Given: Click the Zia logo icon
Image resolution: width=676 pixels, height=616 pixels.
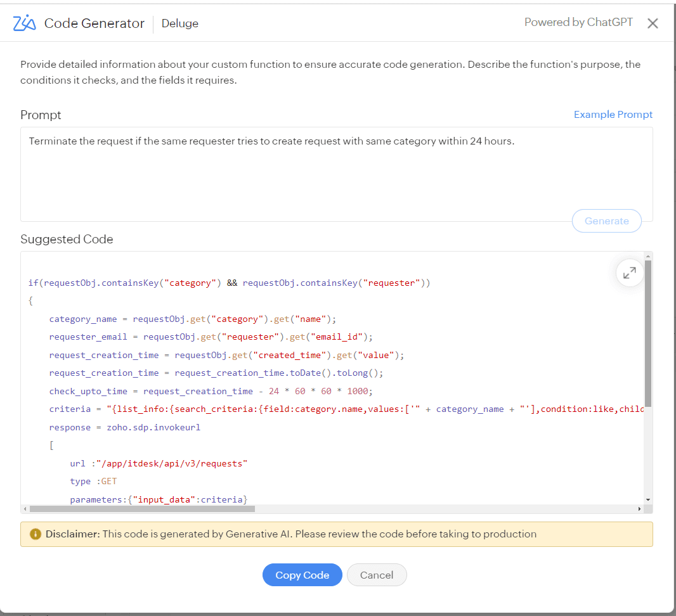Looking at the screenshot, I should [x=25, y=23].
